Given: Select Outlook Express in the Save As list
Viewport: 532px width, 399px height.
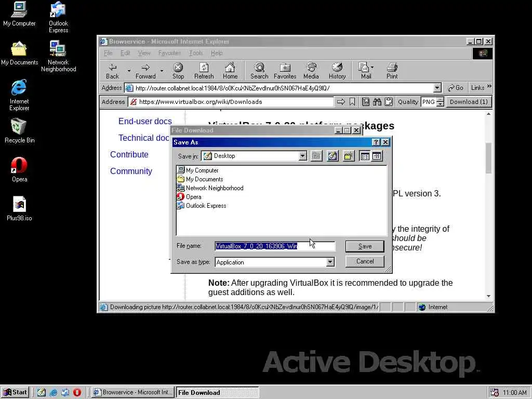Looking at the screenshot, I should 202,206.
